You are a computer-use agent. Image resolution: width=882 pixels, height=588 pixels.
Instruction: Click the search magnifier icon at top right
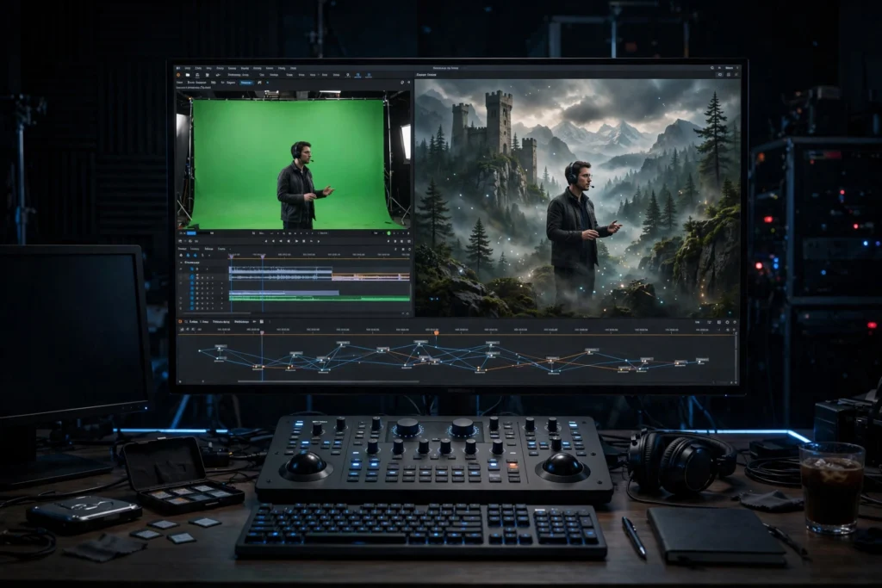712,67
